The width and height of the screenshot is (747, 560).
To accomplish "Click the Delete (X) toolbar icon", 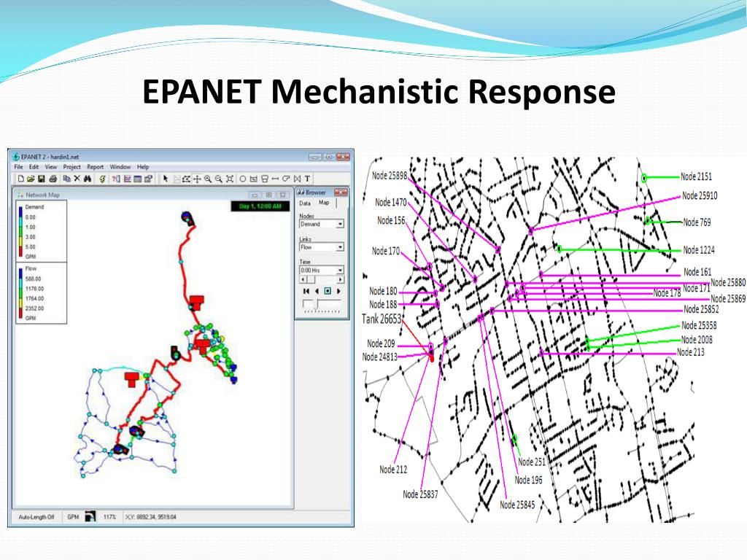I will (x=77, y=179).
